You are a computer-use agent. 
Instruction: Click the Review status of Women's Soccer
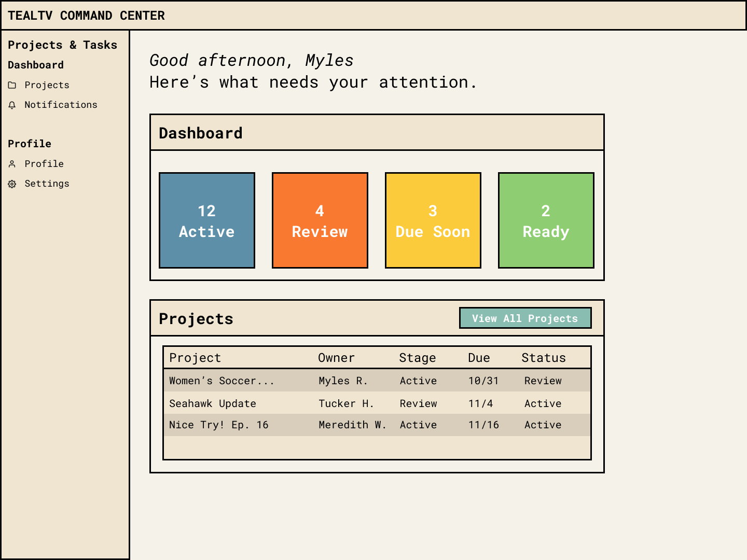point(543,381)
